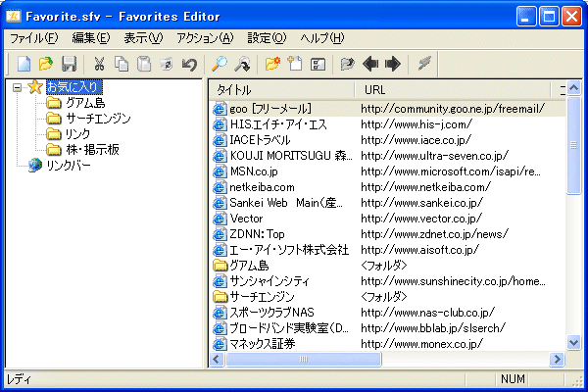Click the Copy toolbar icon
The width and height of the screenshot is (588, 392).
pyautogui.click(x=122, y=64)
